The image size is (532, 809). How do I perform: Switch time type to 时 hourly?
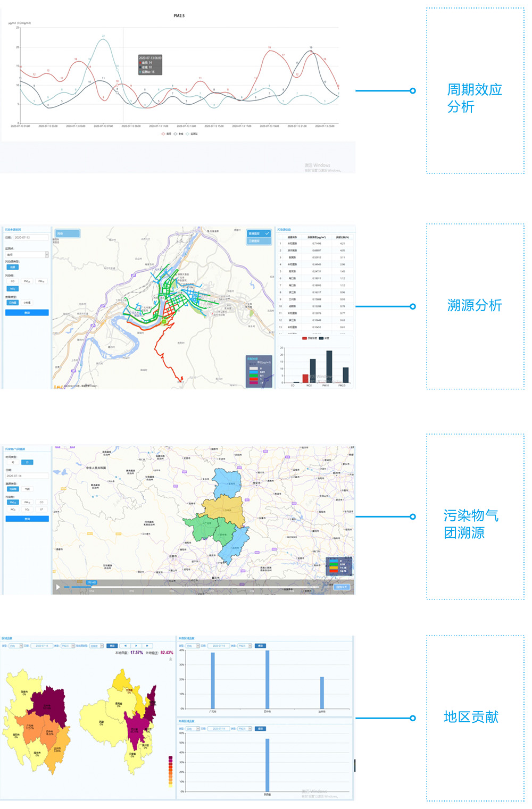point(13,462)
